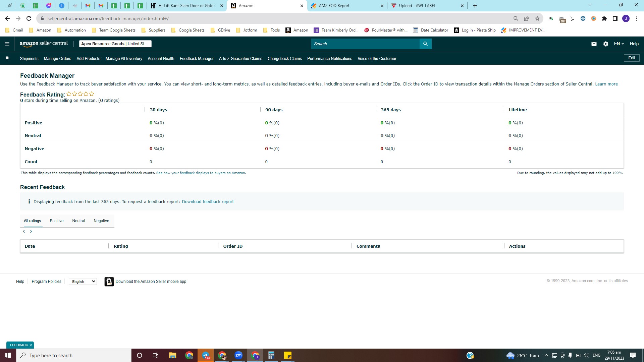Open Manage All Inventory menu
Viewport: 644px width, 362px height.
tap(124, 59)
